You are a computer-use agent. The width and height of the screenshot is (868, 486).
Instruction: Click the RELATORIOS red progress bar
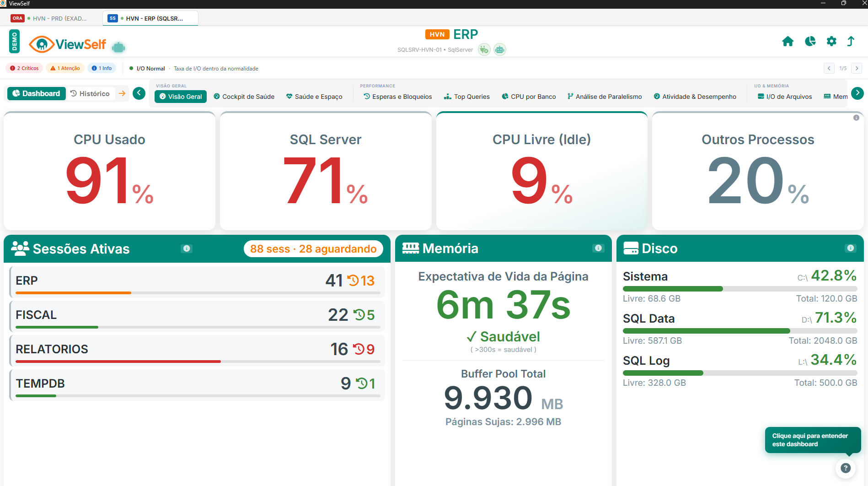click(198, 361)
